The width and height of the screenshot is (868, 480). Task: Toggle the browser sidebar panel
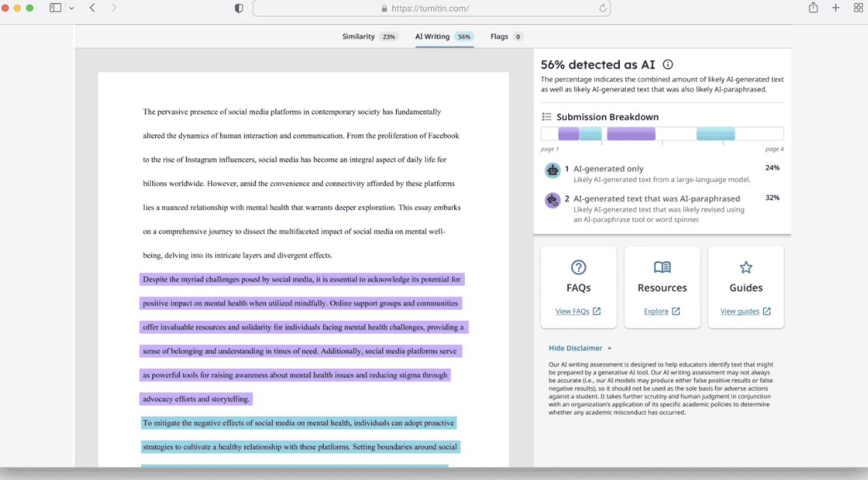55,7
